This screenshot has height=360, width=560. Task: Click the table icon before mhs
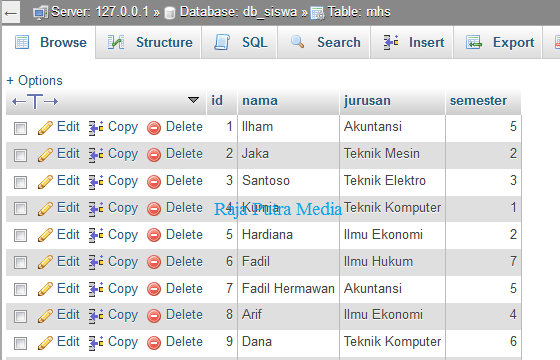click(317, 13)
